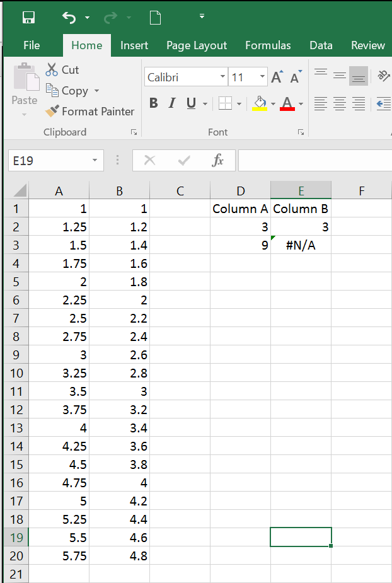Open the Fill Color dropdown arrow
This screenshot has height=583, width=392.
[x=273, y=104]
